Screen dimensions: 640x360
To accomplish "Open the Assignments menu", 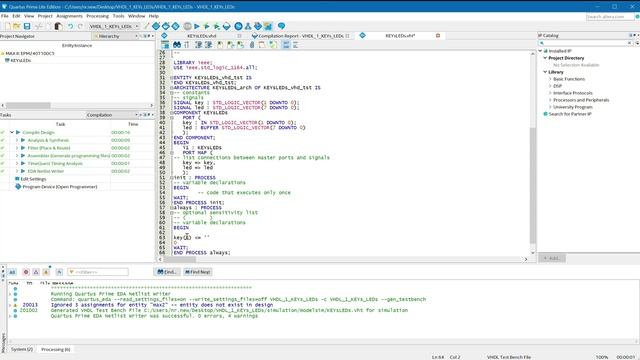I will (x=69, y=16).
